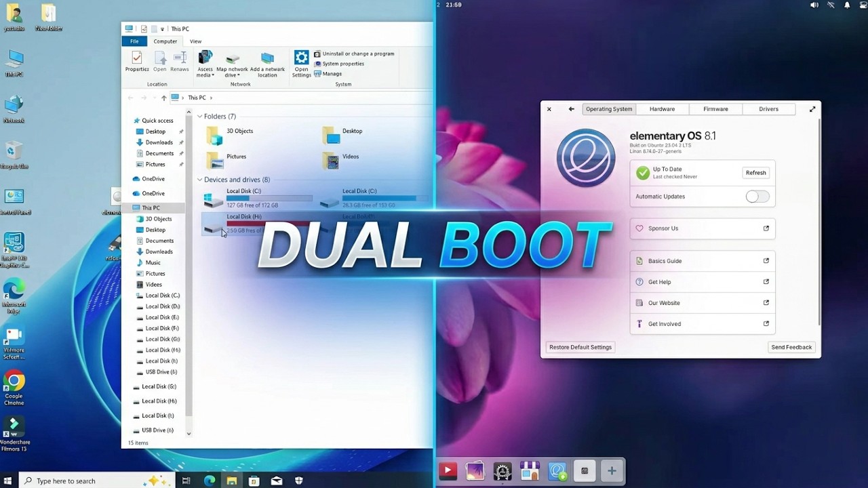
Task: Click the plus icon in the dock
Action: [x=612, y=470]
